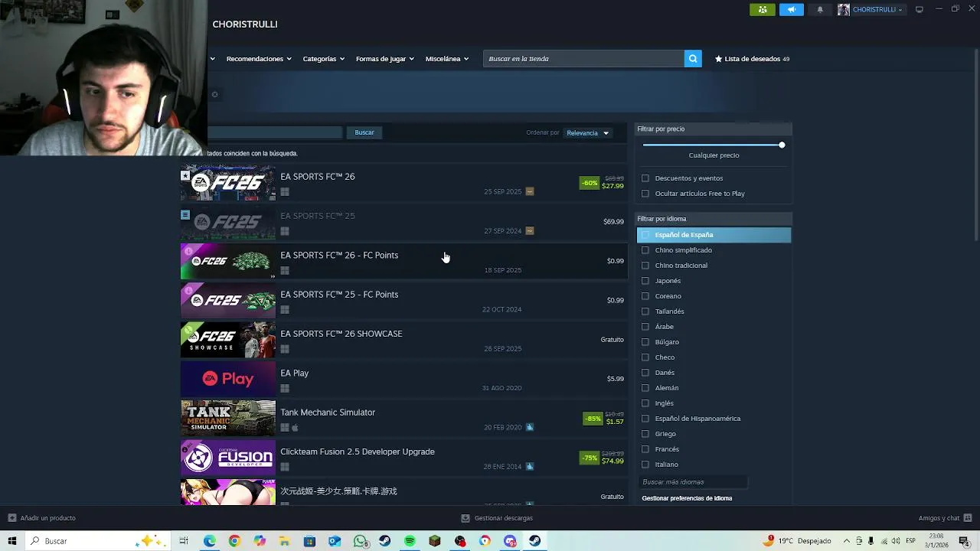Expand the Recomendaciones menu
980x551 pixels.
(259, 59)
